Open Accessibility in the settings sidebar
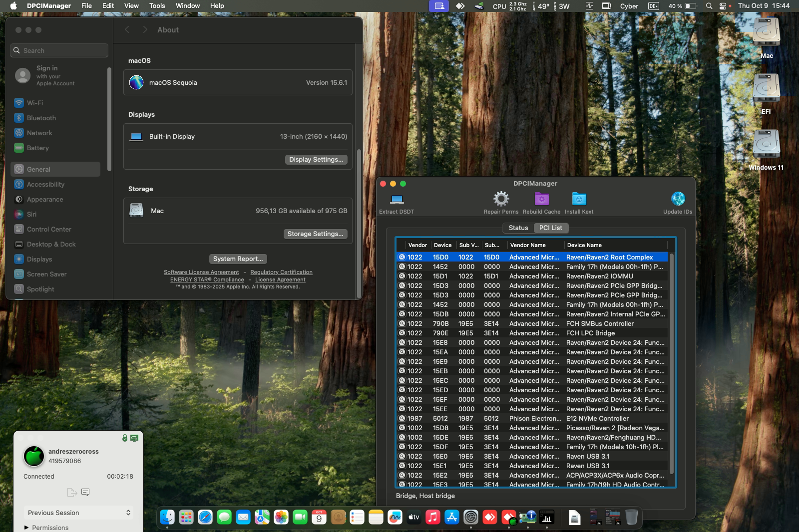The image size is (799, 532). pyautogui.click(x=55, y=184)
